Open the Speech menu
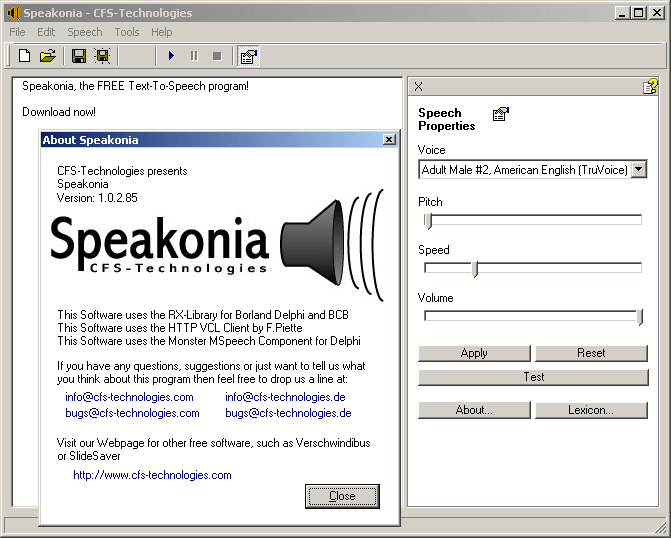The image size is (671, 538). (85, 32)
